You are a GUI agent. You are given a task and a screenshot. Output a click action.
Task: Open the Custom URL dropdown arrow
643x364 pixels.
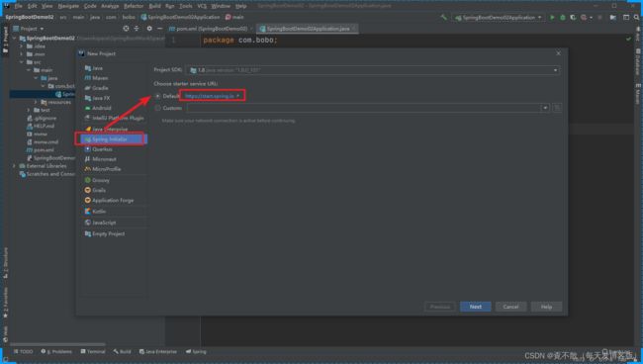(545, 108)
